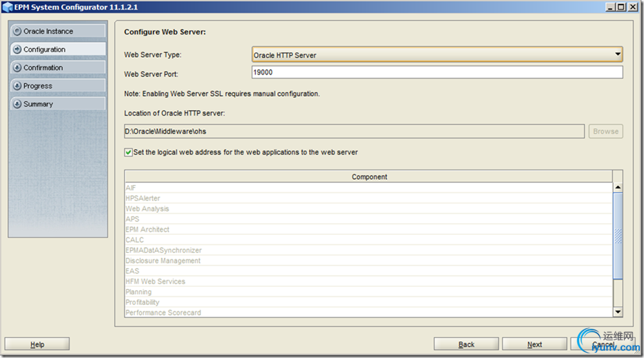
Task: Maximize the EPM System Configurator window
Action: 621,7
